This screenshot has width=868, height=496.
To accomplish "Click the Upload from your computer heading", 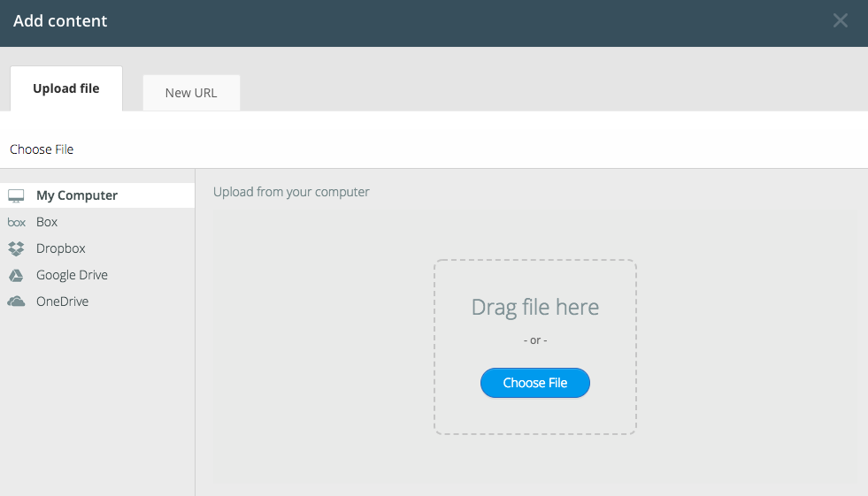I will tap(291, 192).
